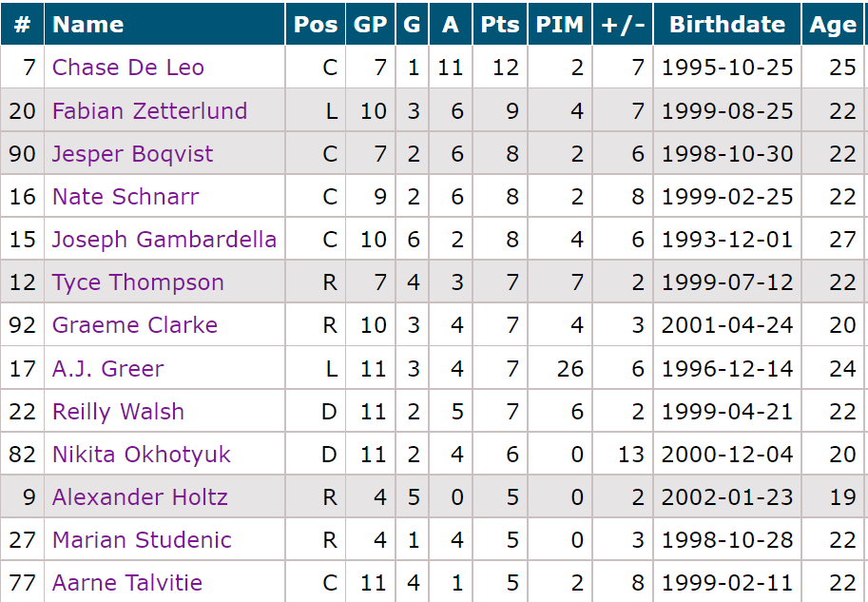The image size is (868, 602).
Task: Open Nikita Okhotyuk's profile
Action: click(x=142, y=455)
